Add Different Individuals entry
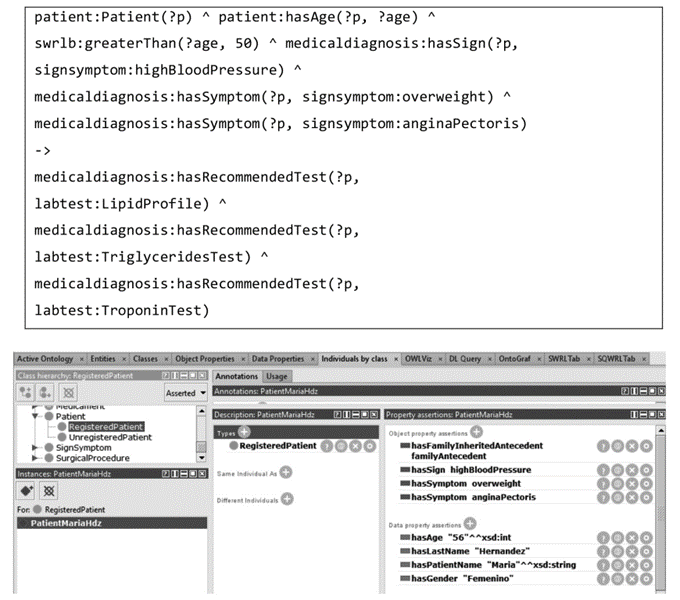Viewport: 680px width, 600px height. point(287,498)
